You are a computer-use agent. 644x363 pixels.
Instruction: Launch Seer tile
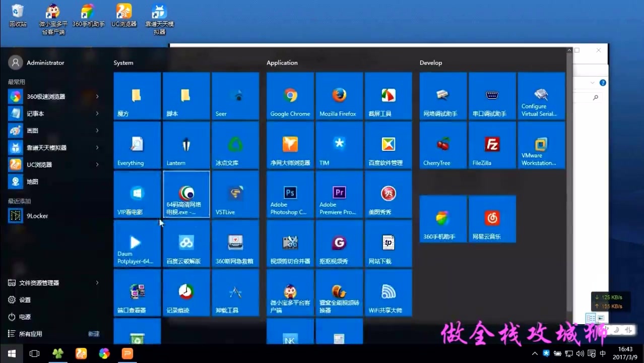235,96
